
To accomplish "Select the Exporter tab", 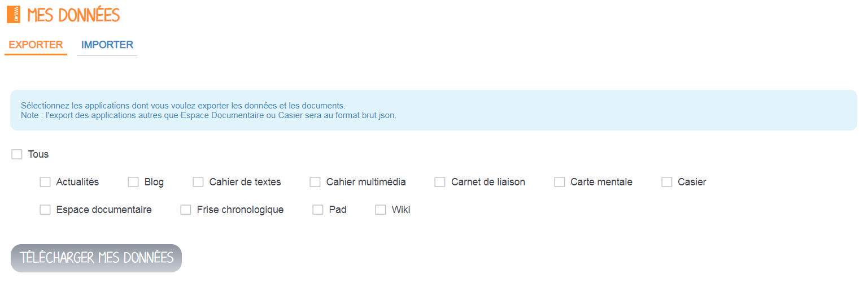I will [36, 45].
